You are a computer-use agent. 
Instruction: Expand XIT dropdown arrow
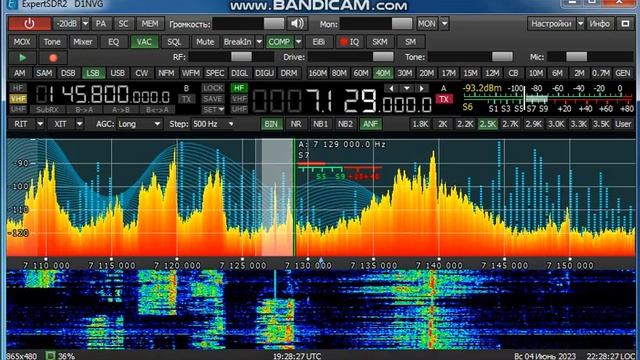tap(80, 124)
